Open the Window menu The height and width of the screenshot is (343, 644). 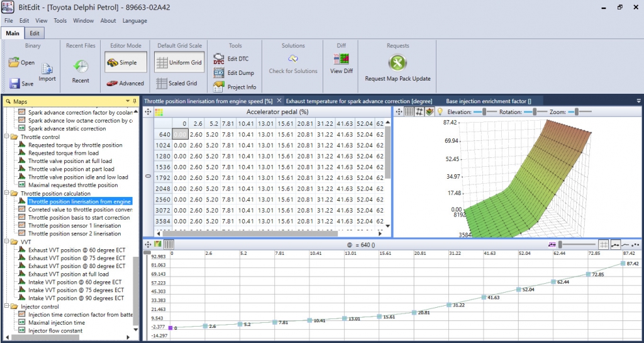point(84,21)
